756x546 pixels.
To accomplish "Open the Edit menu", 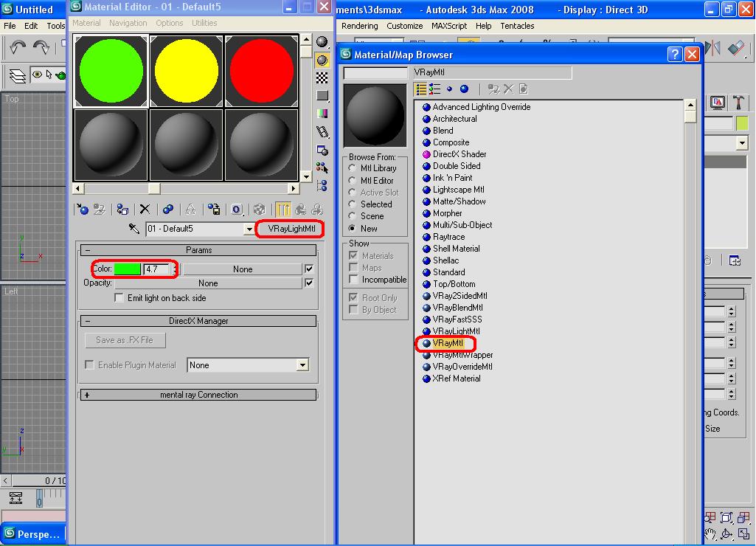I will pyautogui.click(x=31, y=26).
